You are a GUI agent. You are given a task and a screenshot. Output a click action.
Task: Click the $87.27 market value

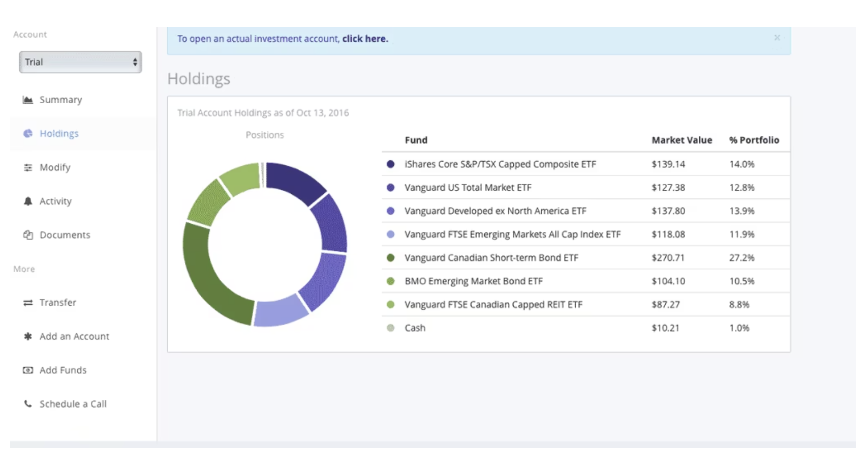click(666, 305)
